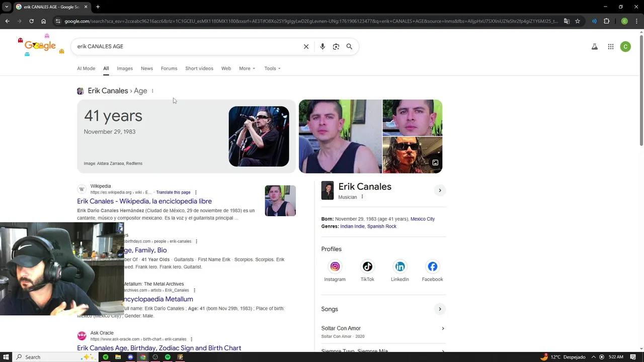
Task: Open the Wikipedia result thumbnail image
Action: coord(280,201)
